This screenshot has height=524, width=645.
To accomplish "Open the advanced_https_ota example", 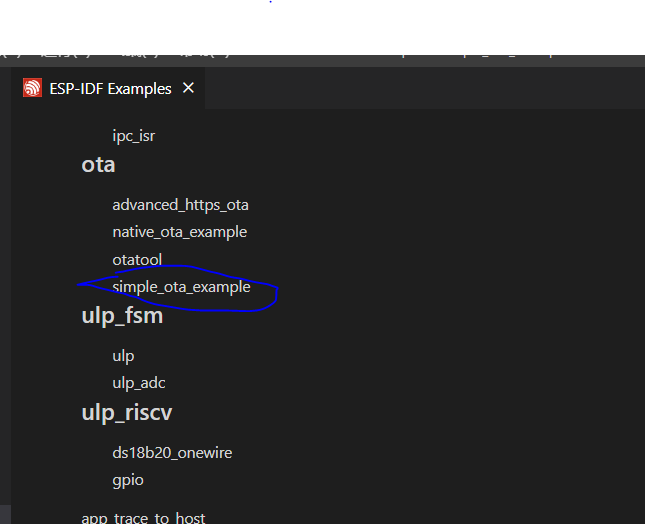I will pyautogui.click(x=180, y=205).
